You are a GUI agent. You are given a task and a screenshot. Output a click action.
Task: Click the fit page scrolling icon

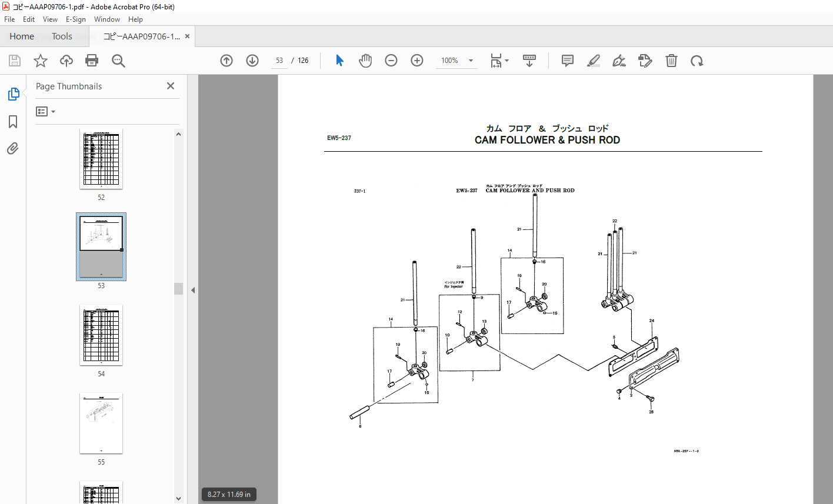pos(496,61)
